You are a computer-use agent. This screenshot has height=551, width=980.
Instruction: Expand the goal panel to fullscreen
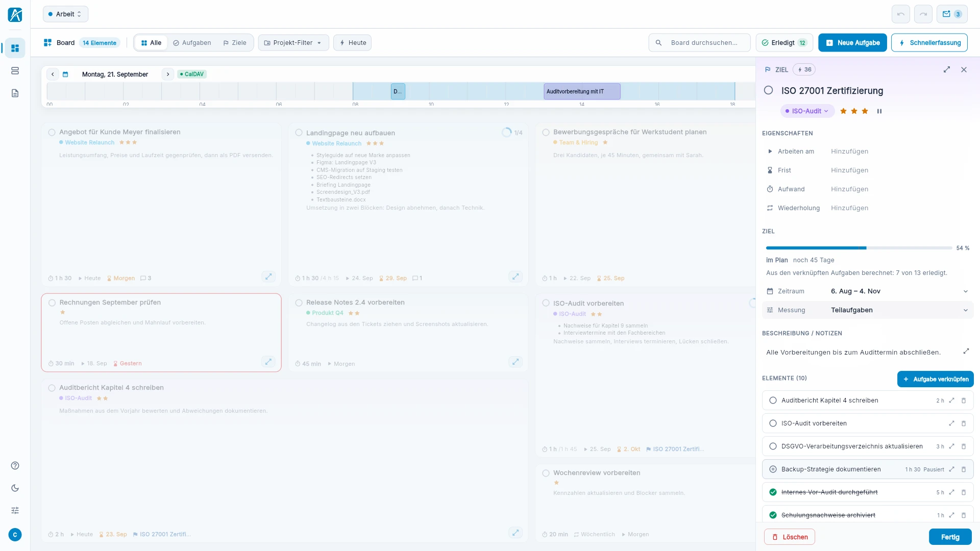click(947, 69)
